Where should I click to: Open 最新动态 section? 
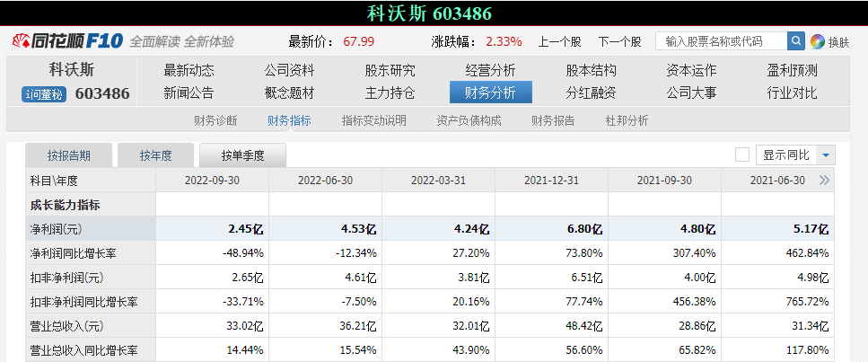[189, 70]
